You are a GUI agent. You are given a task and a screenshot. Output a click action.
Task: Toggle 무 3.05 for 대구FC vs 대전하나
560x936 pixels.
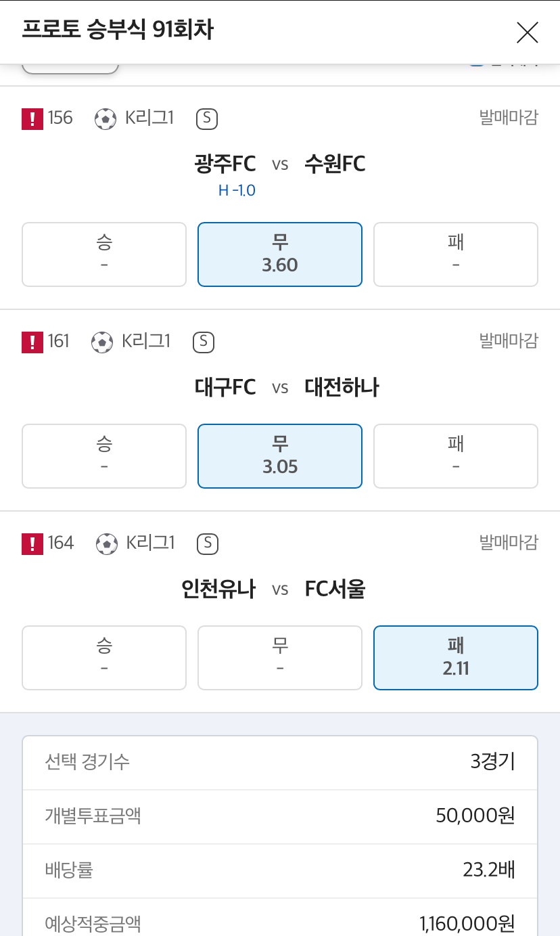(280, 456)
